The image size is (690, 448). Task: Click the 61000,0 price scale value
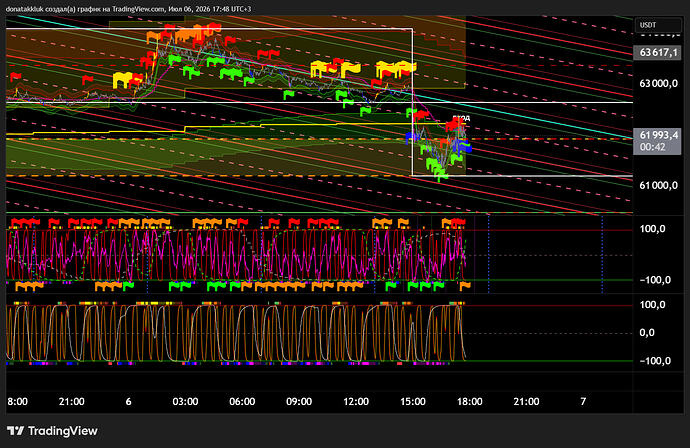pyautogui.click(x=658, y=185)
